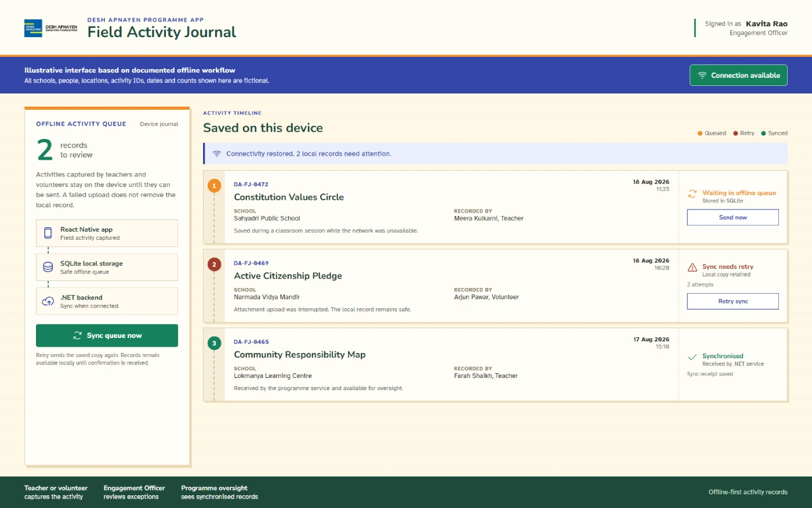Image resolution: width=812 pixels, height=508 pixels.
Task: Click the signed-in user Kavita Rao
Action: click(x=766, y=24)
